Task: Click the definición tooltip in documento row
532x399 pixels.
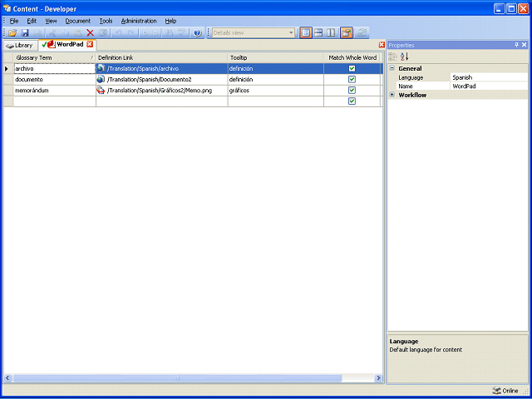Action: [275, 80]
